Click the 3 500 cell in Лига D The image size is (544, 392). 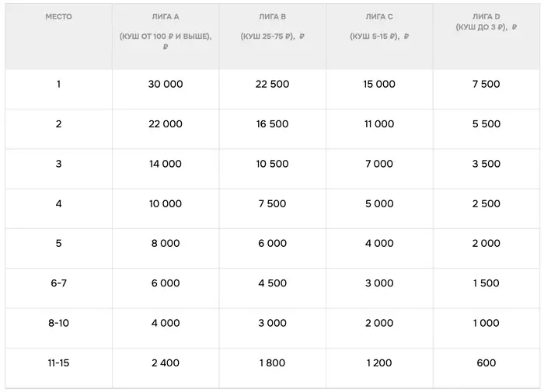(486, 164)
